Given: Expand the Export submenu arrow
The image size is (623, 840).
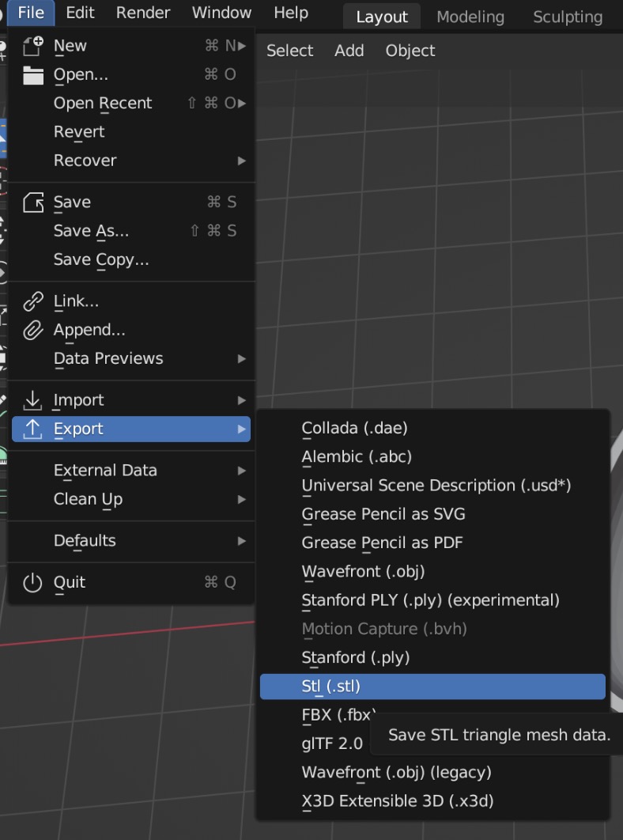Looking at the screenshot, I should [242, 429].
